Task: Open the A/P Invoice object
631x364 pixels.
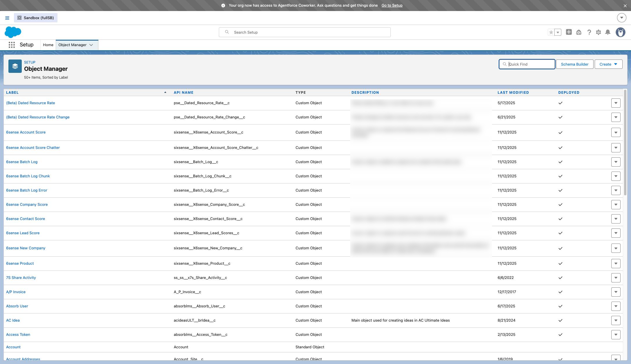Action: coord(16,292)
